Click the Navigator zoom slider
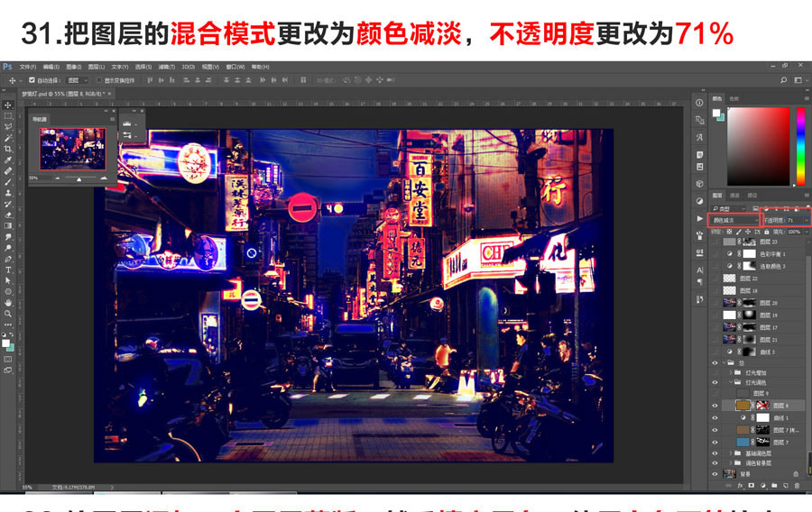Screen dimensions: 812x512 click(x=78, y=178)
